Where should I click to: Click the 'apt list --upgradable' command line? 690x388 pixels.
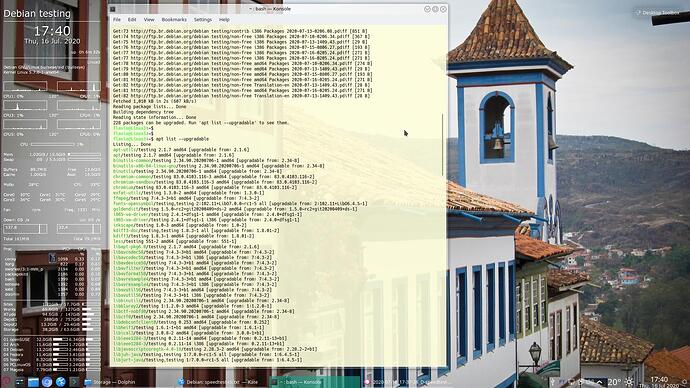[x=182, y=139]
